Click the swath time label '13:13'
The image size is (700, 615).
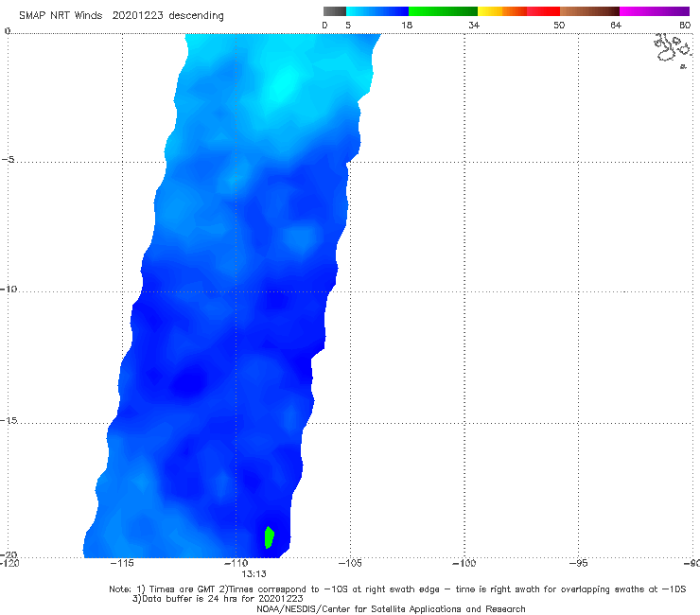254,574
